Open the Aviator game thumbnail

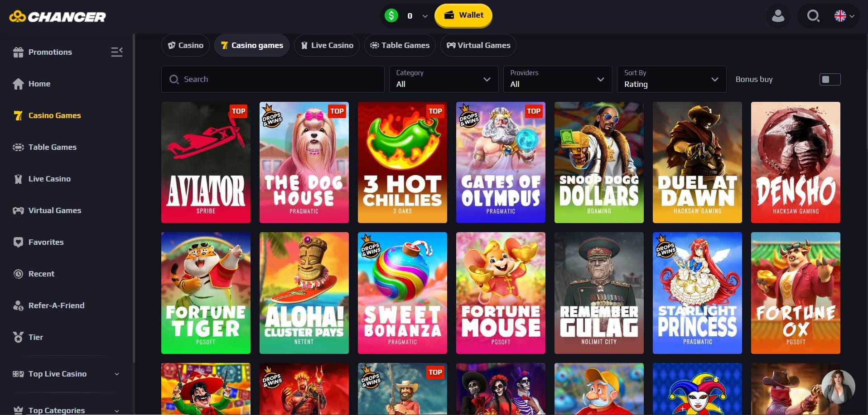[206, 162]
